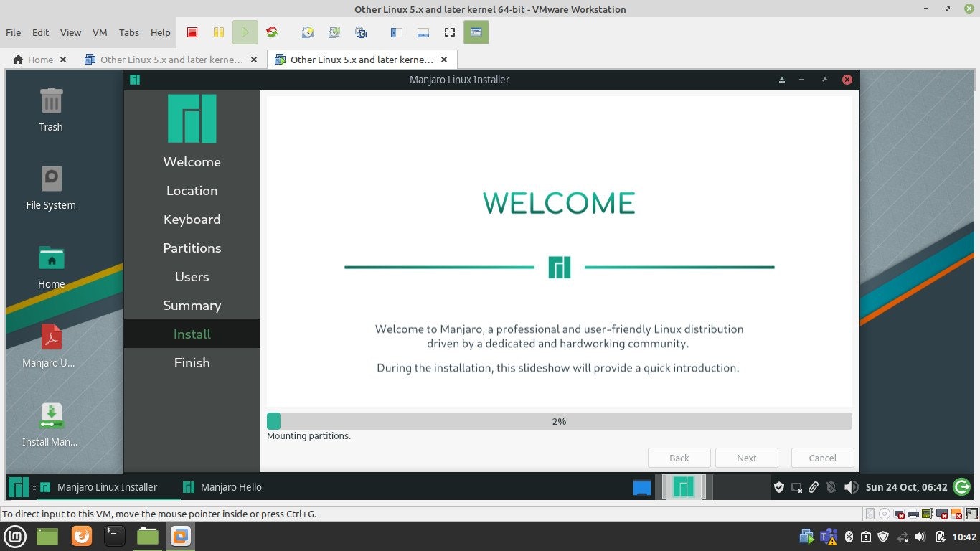
Task: Click the workspace switcher thumbnail
Action: click(684, 487)
